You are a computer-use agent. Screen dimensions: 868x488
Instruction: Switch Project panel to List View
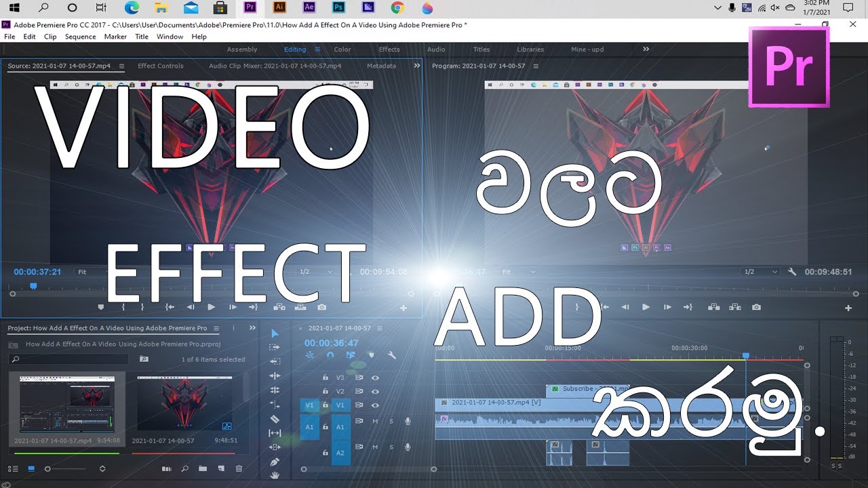pos(14,468)
